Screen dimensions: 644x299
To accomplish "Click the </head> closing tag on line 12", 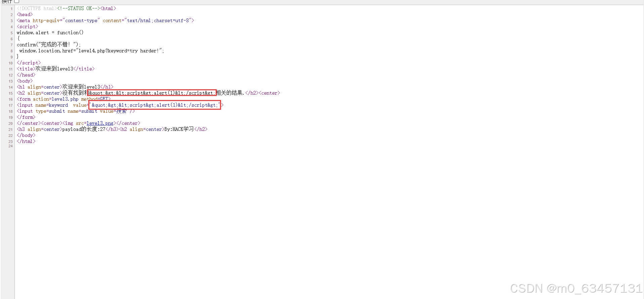I will (x=26, y=75).
